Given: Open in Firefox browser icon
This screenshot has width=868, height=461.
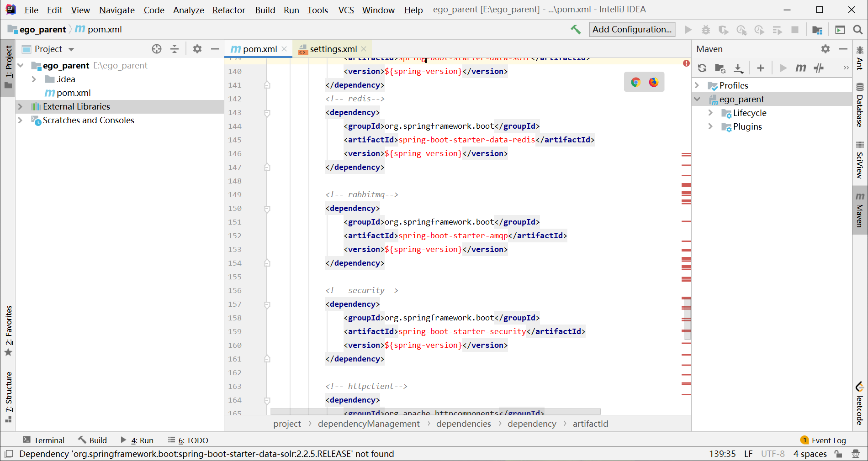Looking at the screenshot, I should coord(654,82).
